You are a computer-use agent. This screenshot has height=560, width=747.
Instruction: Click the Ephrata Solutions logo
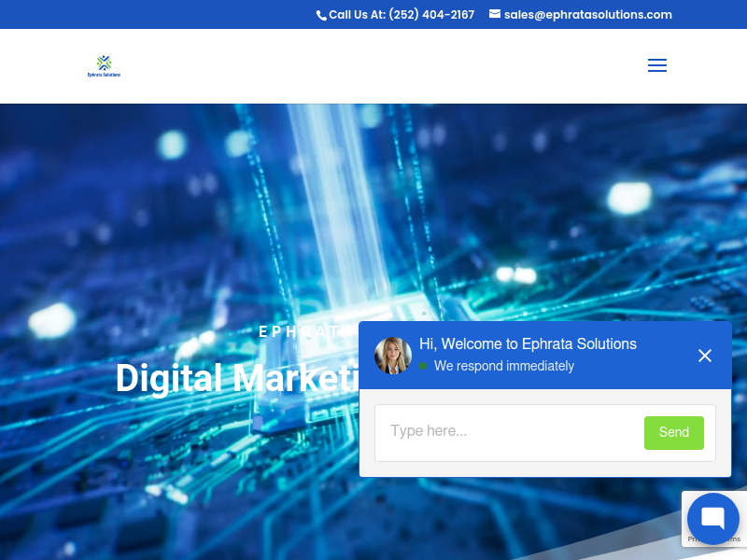pyautogui.click(x=104, y=65)
